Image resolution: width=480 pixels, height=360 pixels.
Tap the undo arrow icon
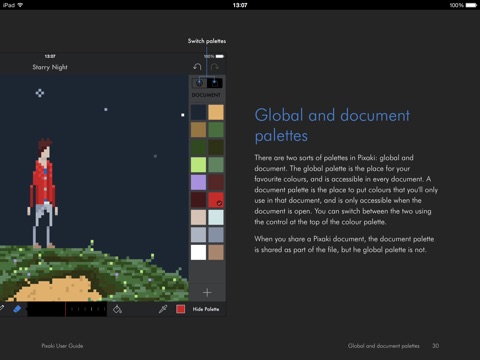197,67
